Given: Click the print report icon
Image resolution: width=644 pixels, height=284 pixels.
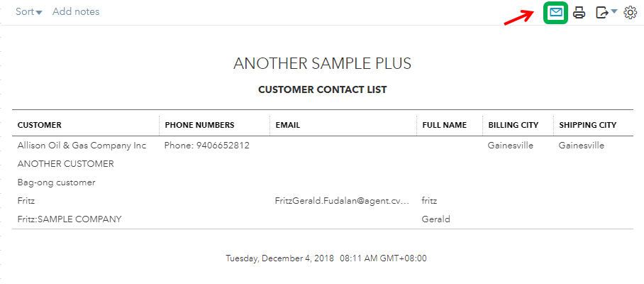Looking at the screenshot, I should tap(579, 13).
